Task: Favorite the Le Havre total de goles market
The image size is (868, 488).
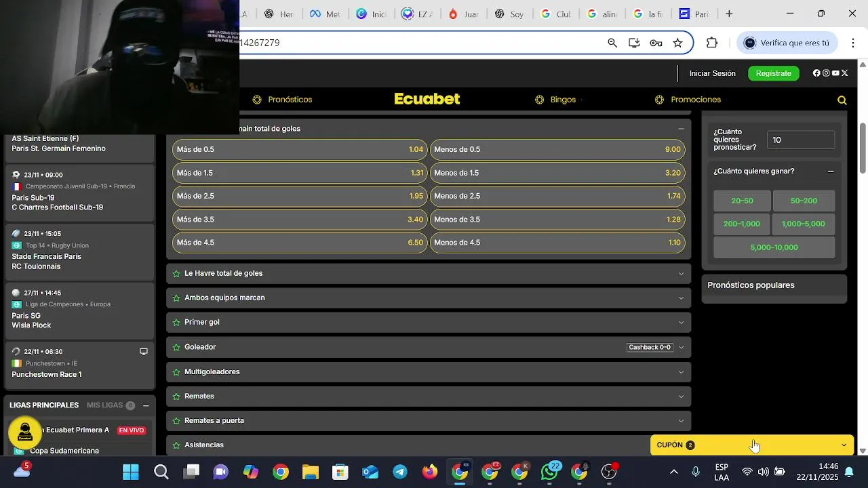Action: pos(176,273)
